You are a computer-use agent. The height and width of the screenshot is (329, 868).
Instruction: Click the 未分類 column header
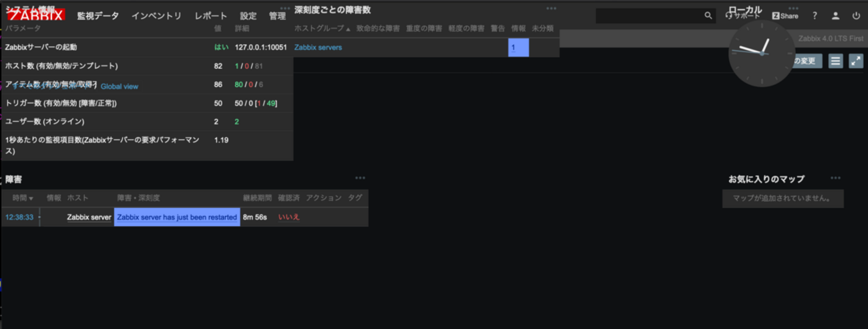point(543,29)
